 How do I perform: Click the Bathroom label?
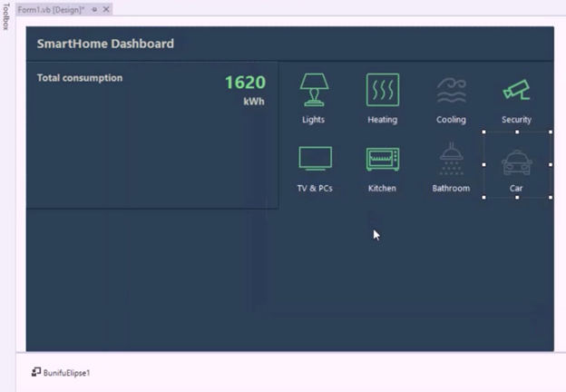451,188
